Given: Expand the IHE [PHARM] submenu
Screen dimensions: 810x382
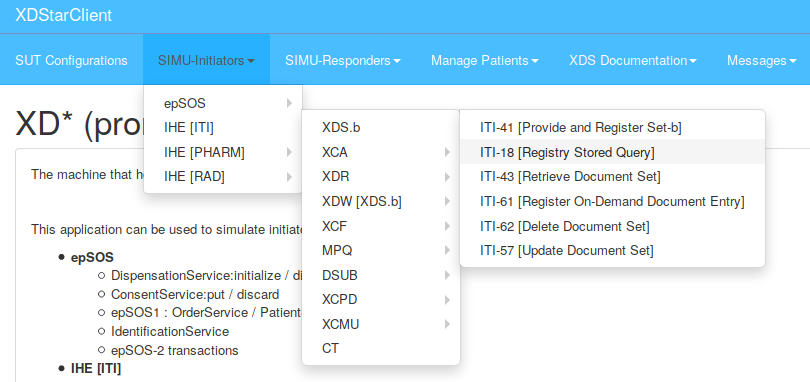Looking at the screenshot, I should click(223, 152).
